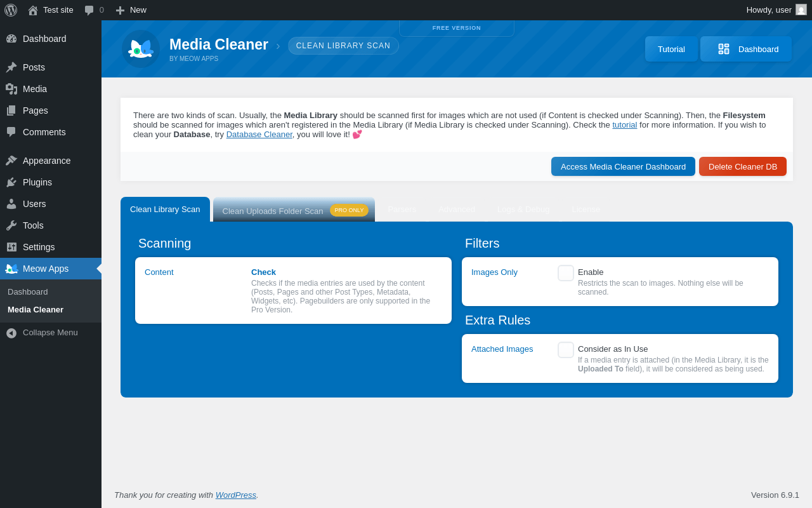Open the comments bubble in admin bar
This screenshot has width=812, height=508.
click(x=89, y=10)
